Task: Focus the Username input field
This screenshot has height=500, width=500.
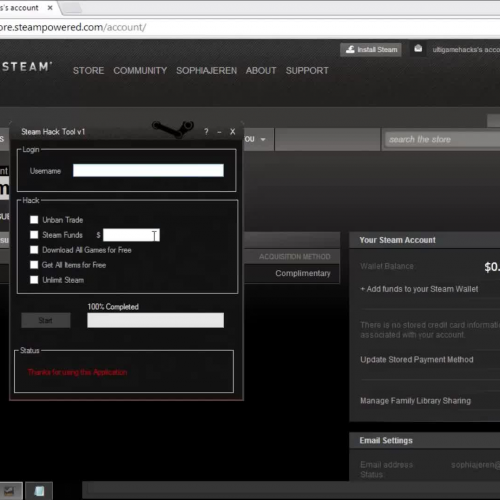Action: pyautogui.click(x=148, y=170)
